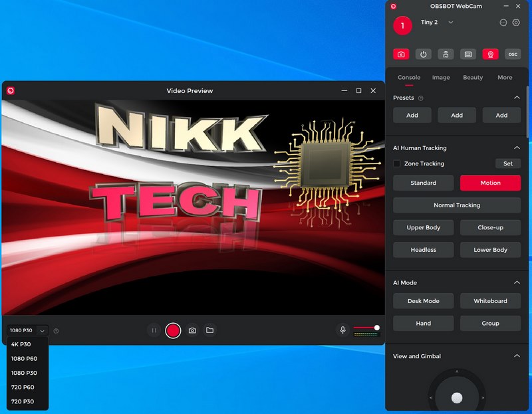Switch to the Beauty tab
Image resolution: width=532 pixels, height=414 pixels.
pyautogui.click(x=473, y=78)
